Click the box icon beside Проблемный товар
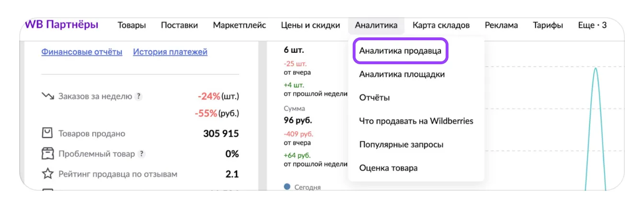The image size is (644, 208). tap(47, 154)
